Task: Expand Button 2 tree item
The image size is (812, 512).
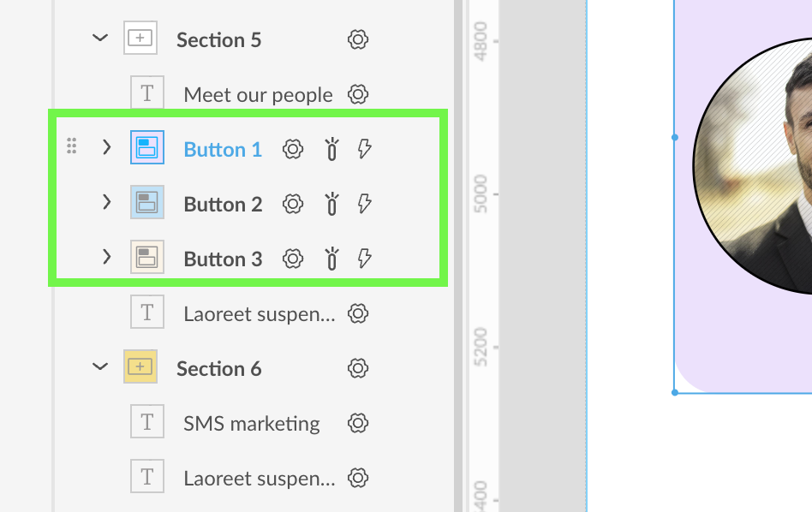Action: [x=106, y=203]
